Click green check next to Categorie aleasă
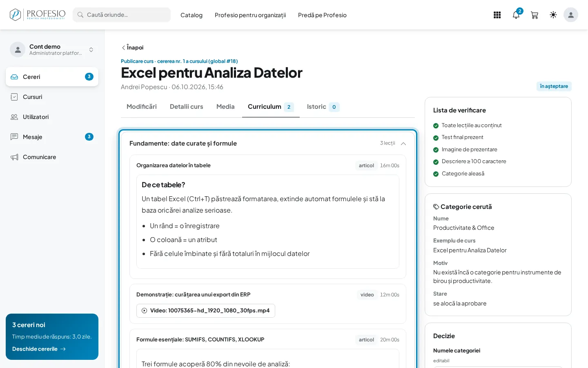Image resolution: width=588 pixels, height=368 pixels. click(x=436, y=174)
